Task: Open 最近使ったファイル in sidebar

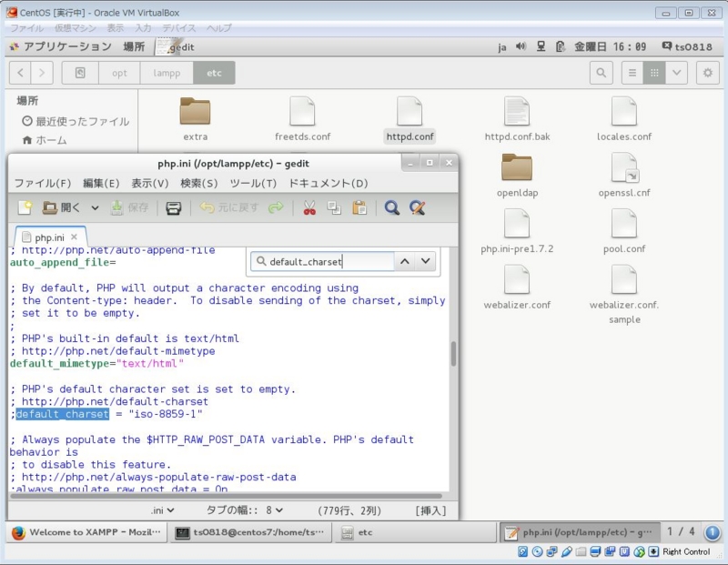Action: (x=76, y=121)
